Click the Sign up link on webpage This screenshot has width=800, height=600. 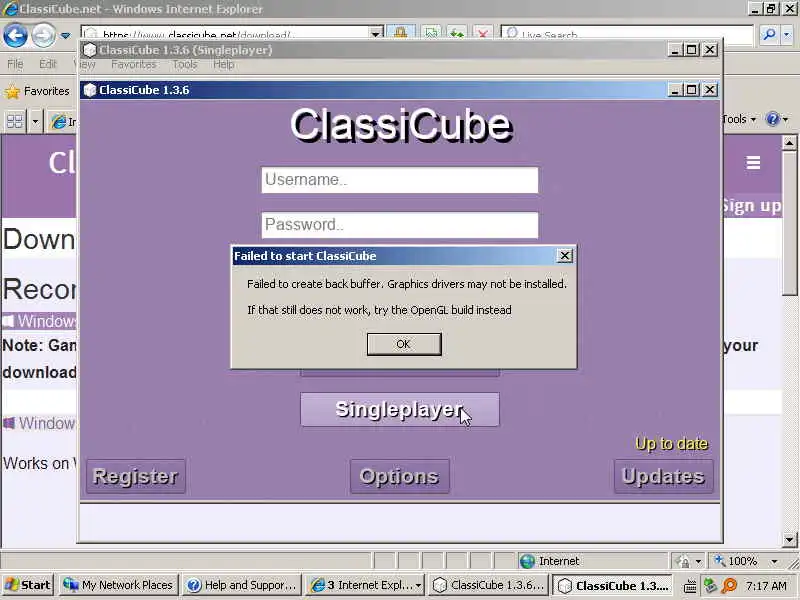[752, 206]
